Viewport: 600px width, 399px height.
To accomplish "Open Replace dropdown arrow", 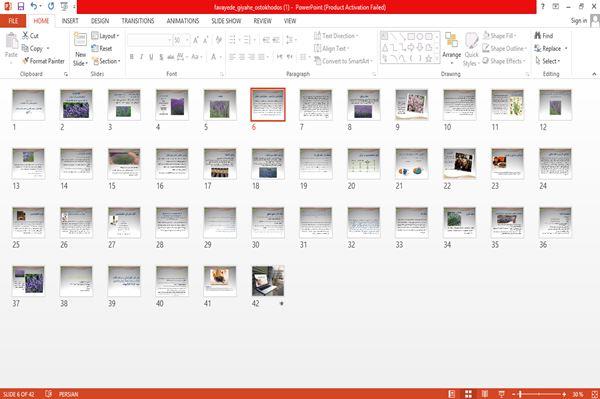I will [566, 48].
